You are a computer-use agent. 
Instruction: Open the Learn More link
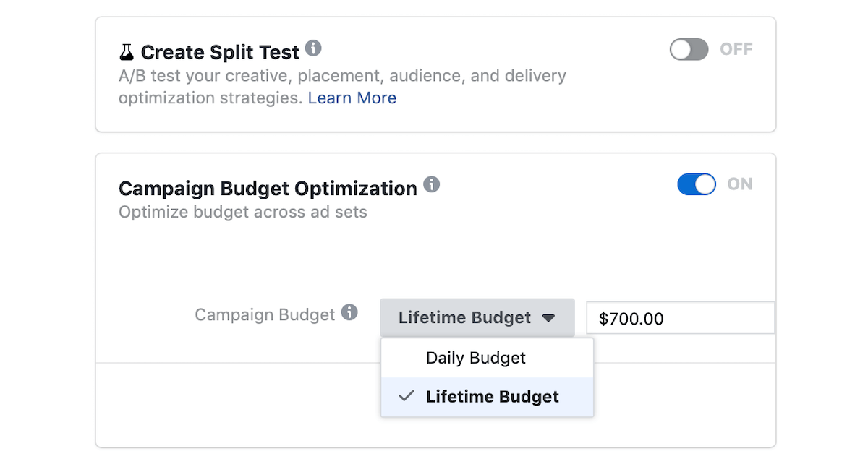[352, 98]
